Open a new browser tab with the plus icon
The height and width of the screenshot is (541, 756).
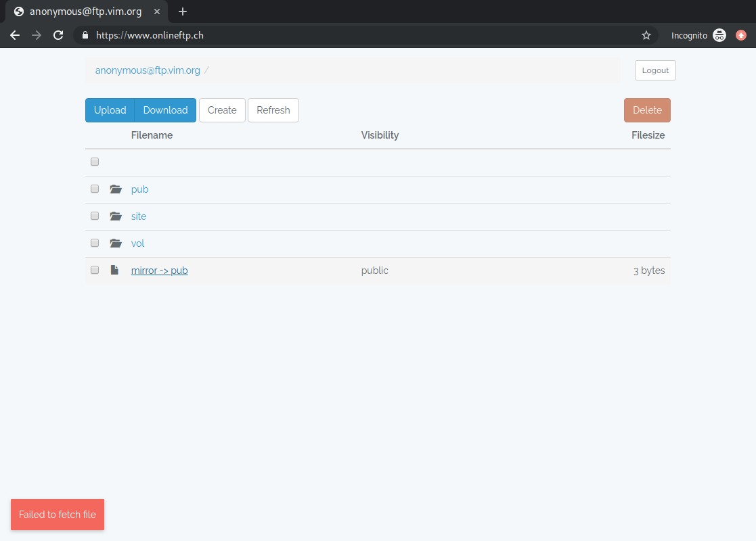tap(182, 11)
